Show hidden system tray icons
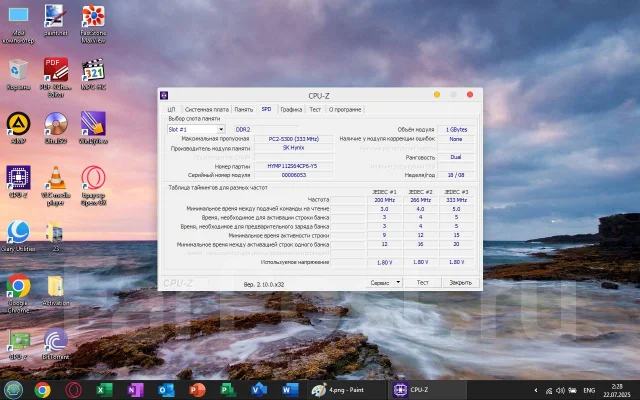Screen dimensions: 640x400 (536, 390)
